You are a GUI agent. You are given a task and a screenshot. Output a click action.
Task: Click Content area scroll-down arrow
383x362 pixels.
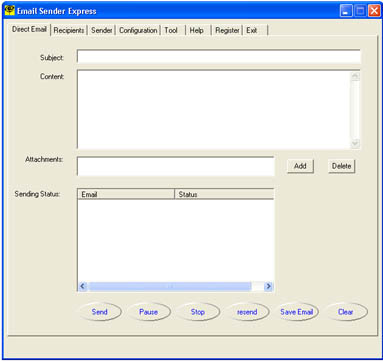pyautogui.click(x=355, y=144)
